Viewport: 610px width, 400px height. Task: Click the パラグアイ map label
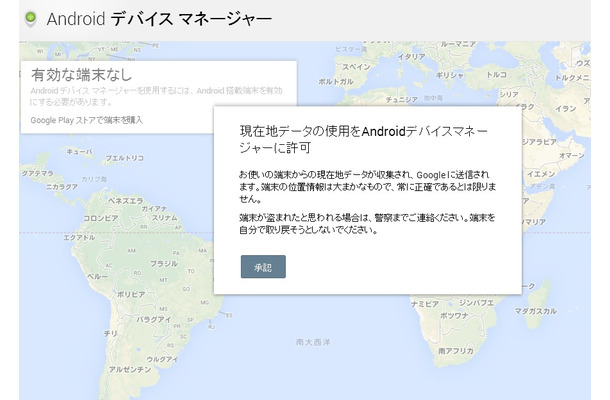point(153,319)
